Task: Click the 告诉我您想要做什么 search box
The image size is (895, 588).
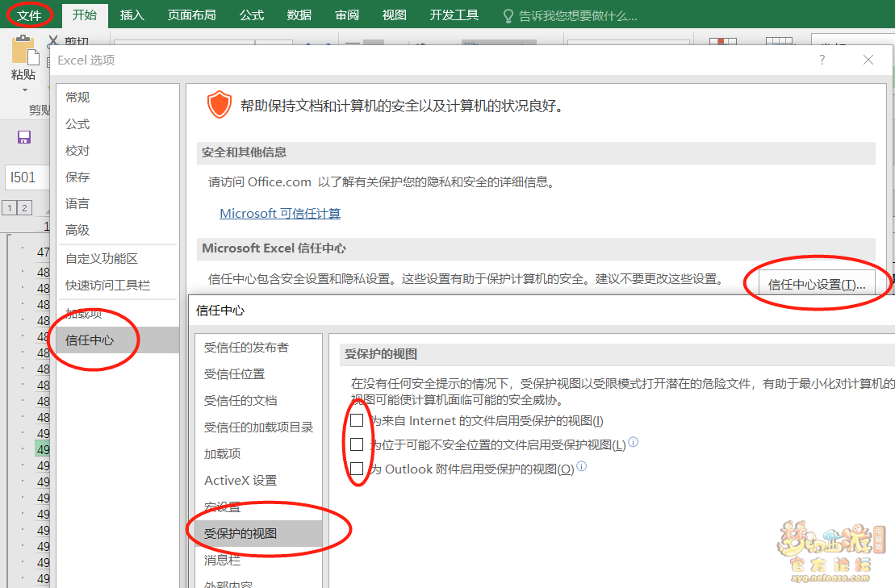Action: pos(578,16)
